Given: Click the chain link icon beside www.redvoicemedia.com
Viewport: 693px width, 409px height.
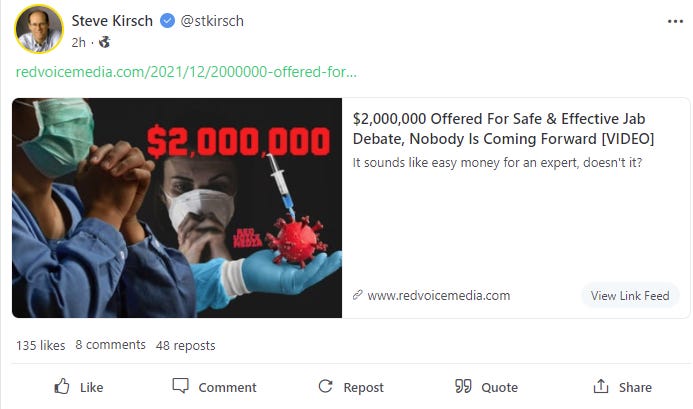Looking at the screenshot, I should point(358,295).
